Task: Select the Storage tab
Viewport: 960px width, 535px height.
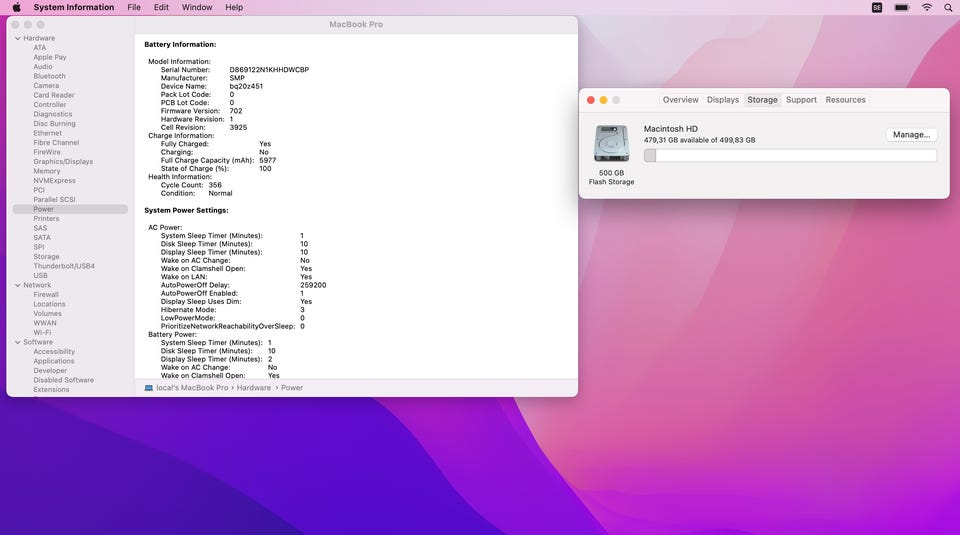Action: coord(762,100)
